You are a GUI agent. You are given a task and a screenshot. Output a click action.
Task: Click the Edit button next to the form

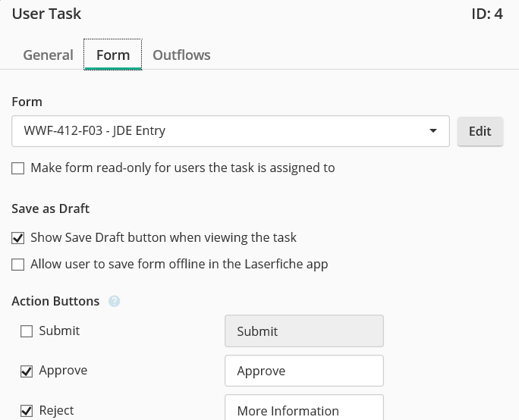click(480, 131)
